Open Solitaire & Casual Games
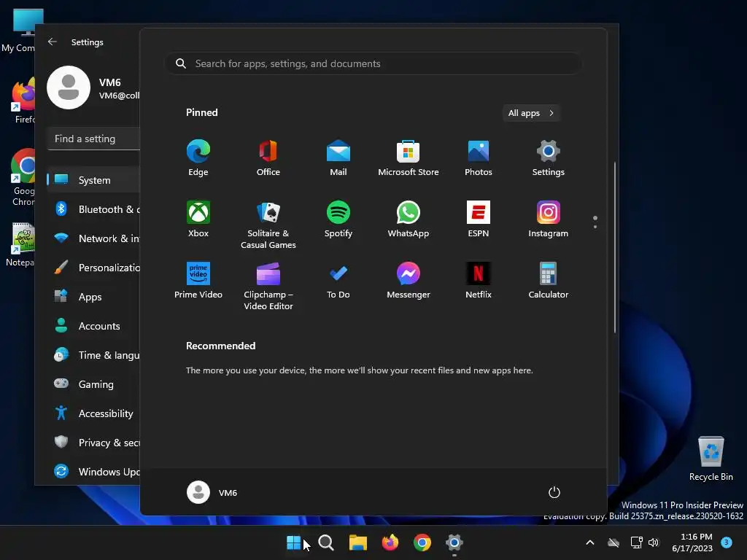Viewport: 747px width, 560px height. click(268, 225)
